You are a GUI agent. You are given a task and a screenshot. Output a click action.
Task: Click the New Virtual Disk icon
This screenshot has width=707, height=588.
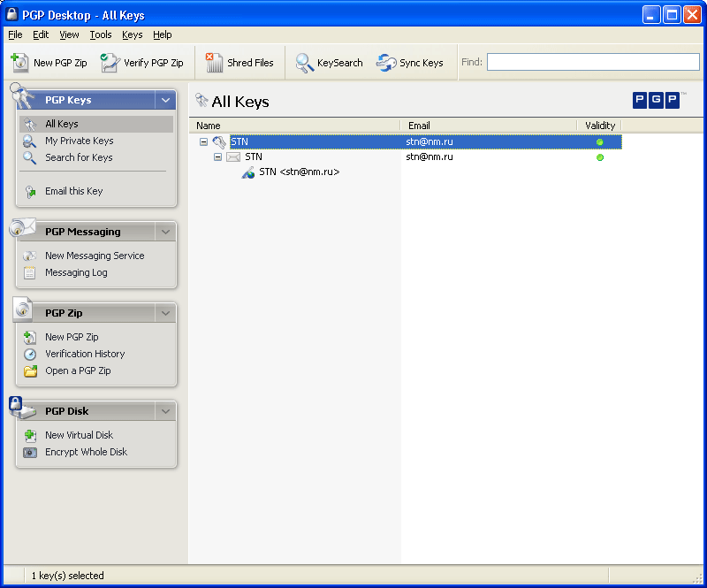point(30,435)
